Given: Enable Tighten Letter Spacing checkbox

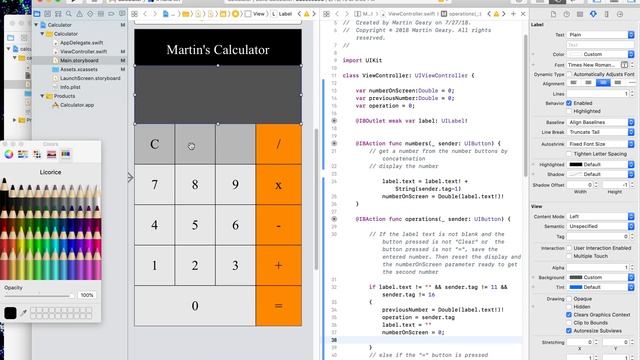Looking at the screenshot, I should click(x=569, y=154).
